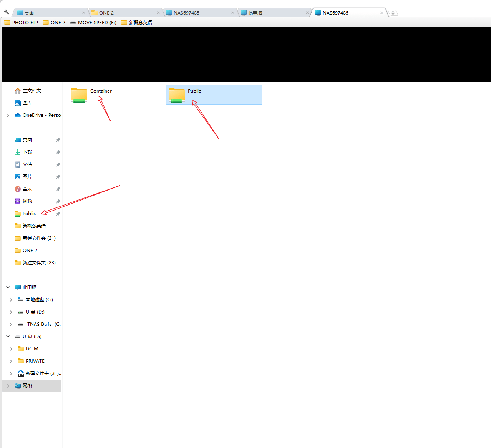Click the pin icon beside 图片

click(58, 177)
